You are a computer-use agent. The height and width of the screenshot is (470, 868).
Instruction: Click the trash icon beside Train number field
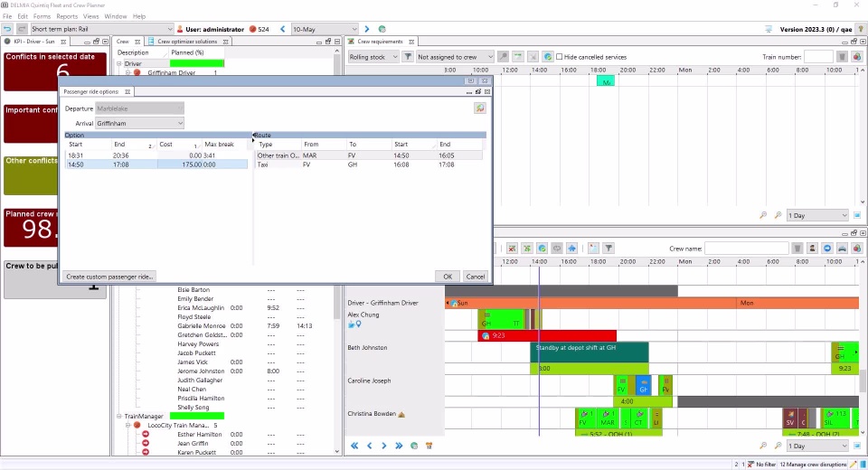(842, 56)
